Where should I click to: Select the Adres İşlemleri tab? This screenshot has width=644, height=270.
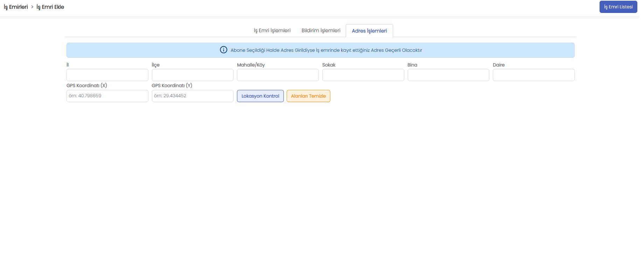coord(369,31)
